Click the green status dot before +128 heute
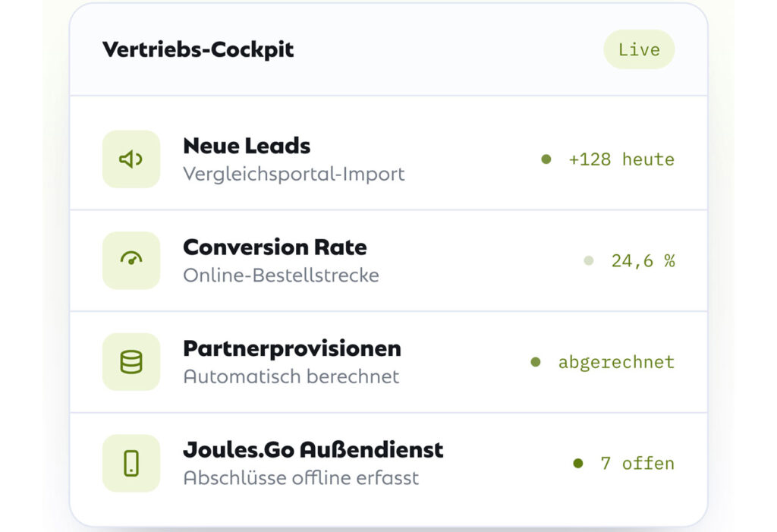The image size is (777, 532). tap(546, 159)
